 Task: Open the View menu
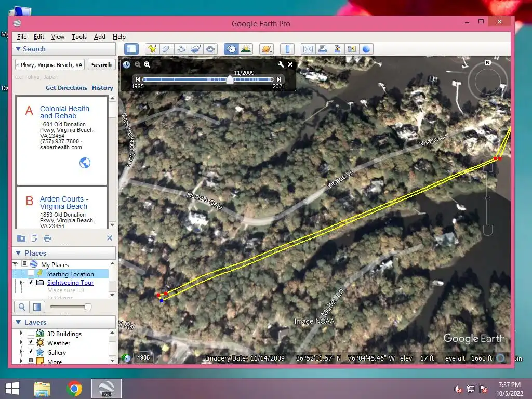pos(58,37)
